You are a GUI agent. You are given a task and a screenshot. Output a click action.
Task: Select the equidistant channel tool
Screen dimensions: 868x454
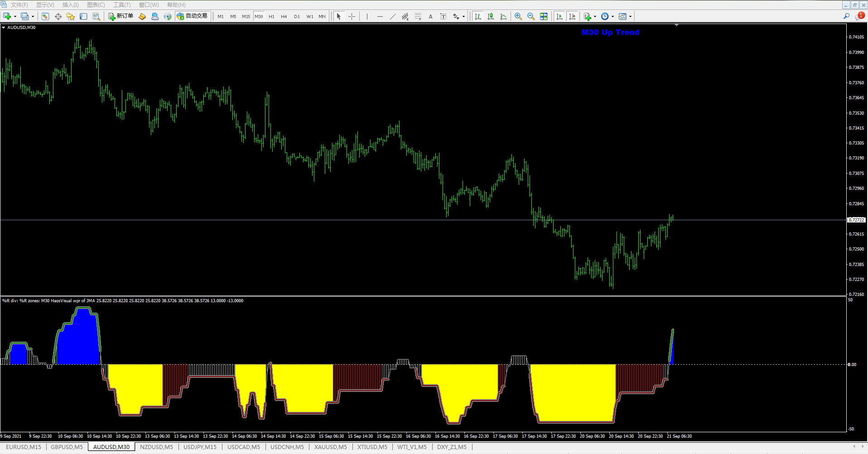point(405,16)
